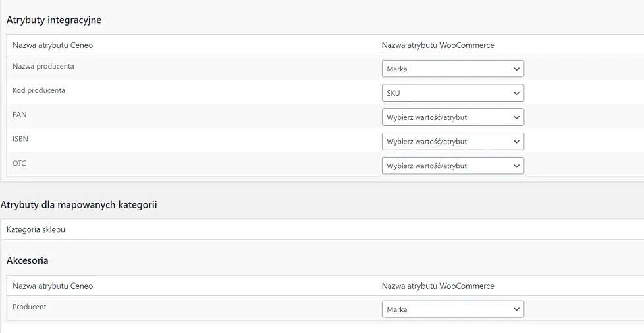Click Nazwa atrybutu Ceneo header in Akcesoria table

point(53,286)
